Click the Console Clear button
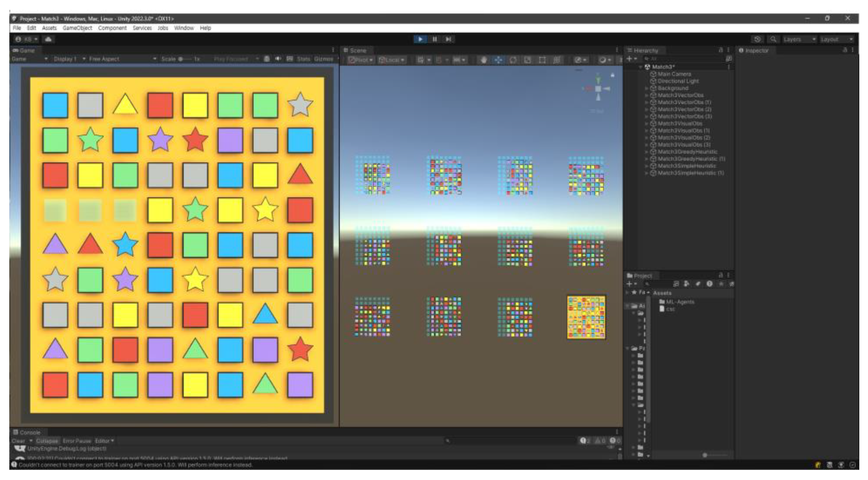The width and height of the screenshot is (868, 480). click(x=18, y=441)
